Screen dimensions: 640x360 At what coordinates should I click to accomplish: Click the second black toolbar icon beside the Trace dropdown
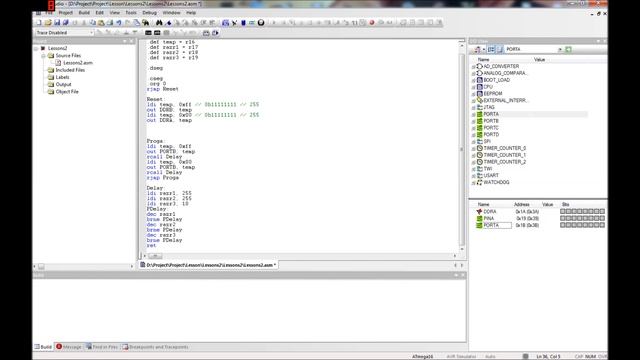coord(157,33)
